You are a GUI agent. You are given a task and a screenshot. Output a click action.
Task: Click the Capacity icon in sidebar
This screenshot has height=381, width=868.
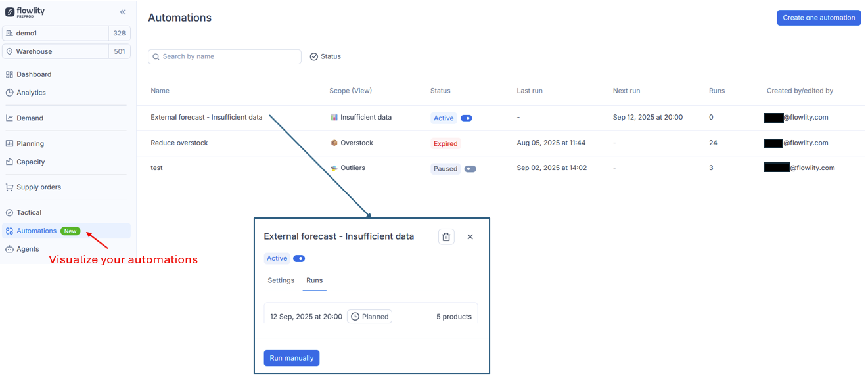click(x=10, y=162)
